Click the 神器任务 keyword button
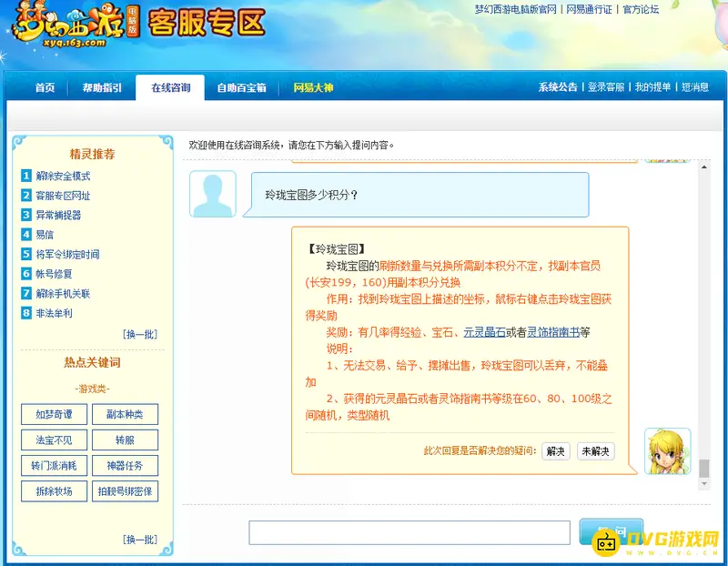 (125, 465)
